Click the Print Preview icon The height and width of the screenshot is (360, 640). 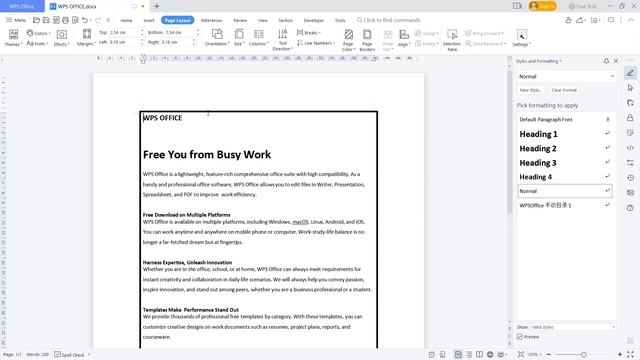pyautogui.click(x=75, y=20)
